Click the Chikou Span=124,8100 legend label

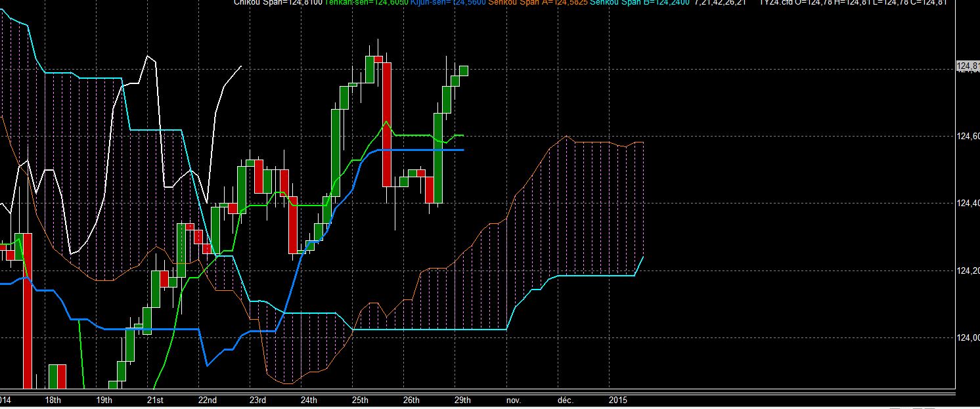pos(278,3)
